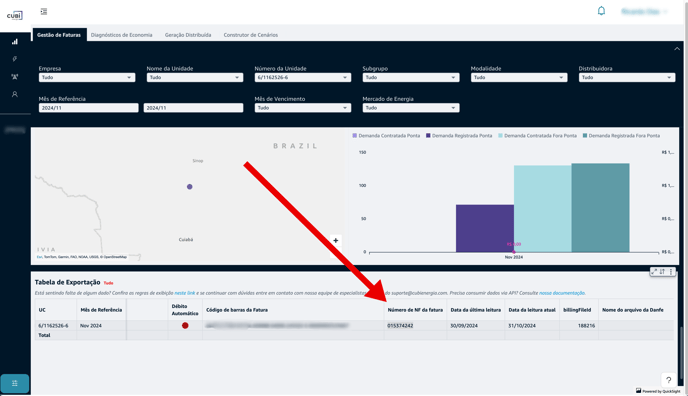688x396 pixels.
Task: Open the user profile icon in sidebar
Action: click(15, 94)
